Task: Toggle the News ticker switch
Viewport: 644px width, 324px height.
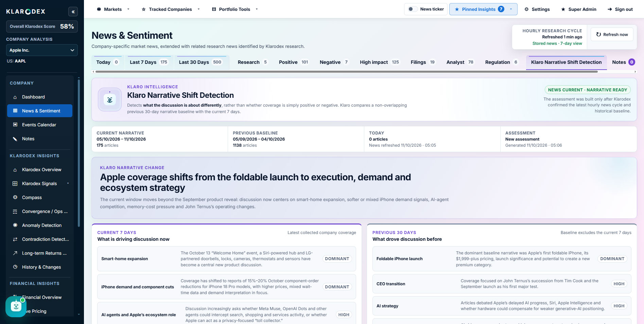Action: (x=412, y=9)
